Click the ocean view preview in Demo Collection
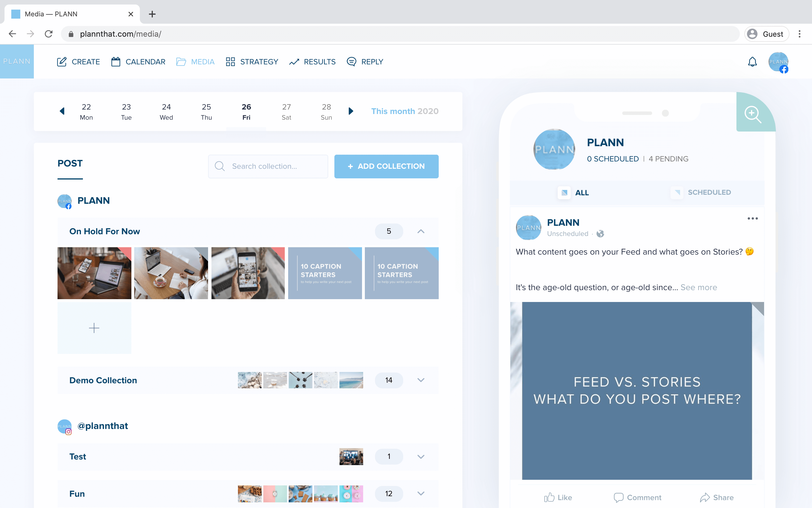This screenshot has height=508, width=812. click(x=351, y=380)
